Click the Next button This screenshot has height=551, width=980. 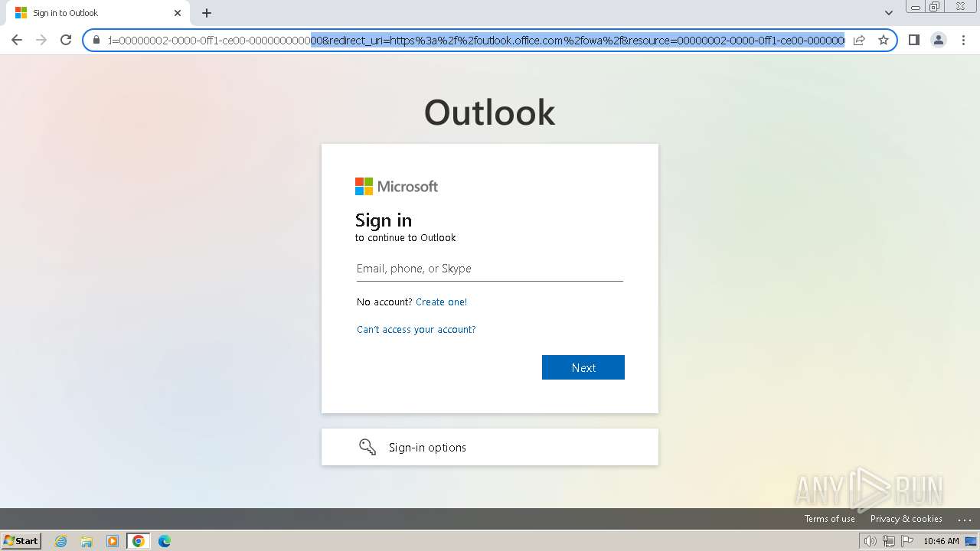583,367
